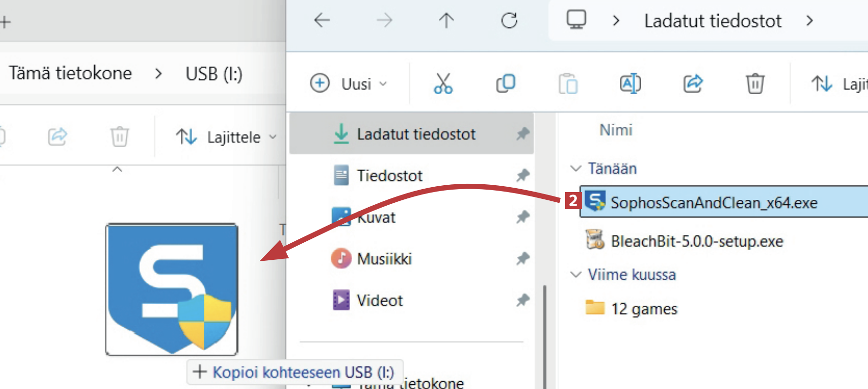
Task: Unpin Tiedostot from quick access
Action: click(x=523, y=175)
